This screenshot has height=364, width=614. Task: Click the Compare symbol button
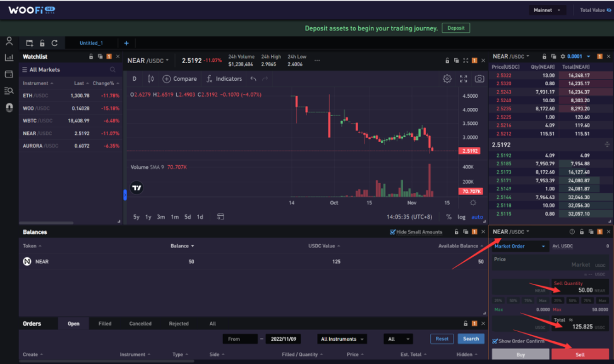click(180, 79)
